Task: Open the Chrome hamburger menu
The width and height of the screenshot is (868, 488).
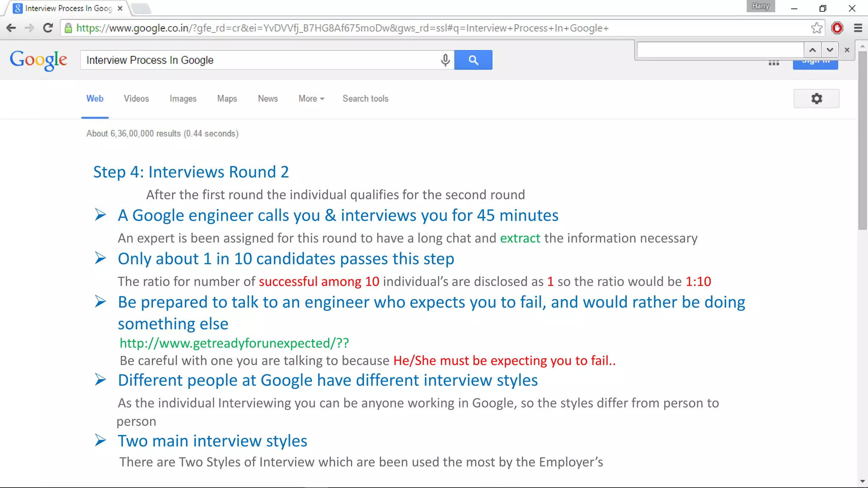Action: [x=858, y=28]
